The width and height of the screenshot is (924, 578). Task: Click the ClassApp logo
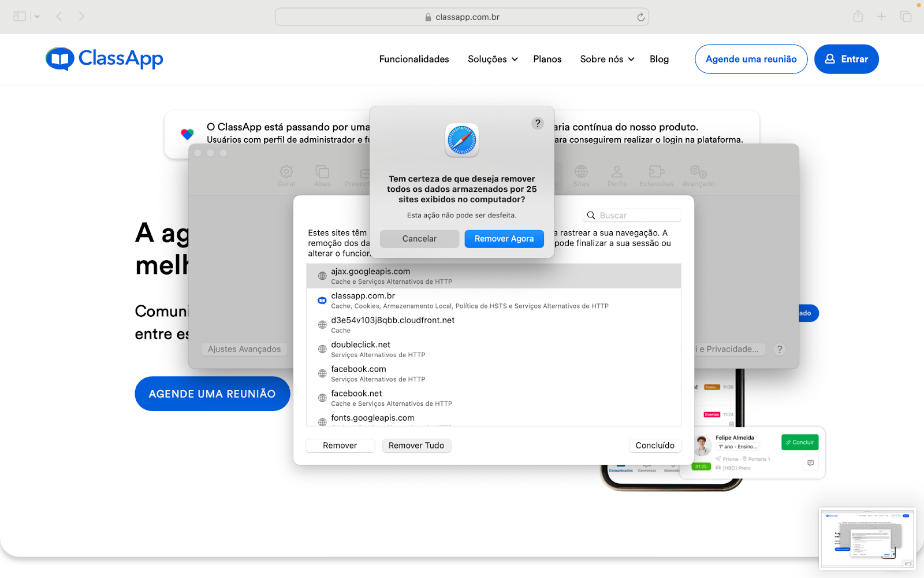pos(105,59)
